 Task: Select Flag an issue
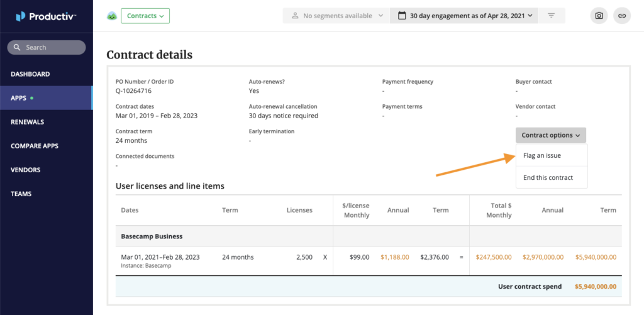(x=542, y=155)
